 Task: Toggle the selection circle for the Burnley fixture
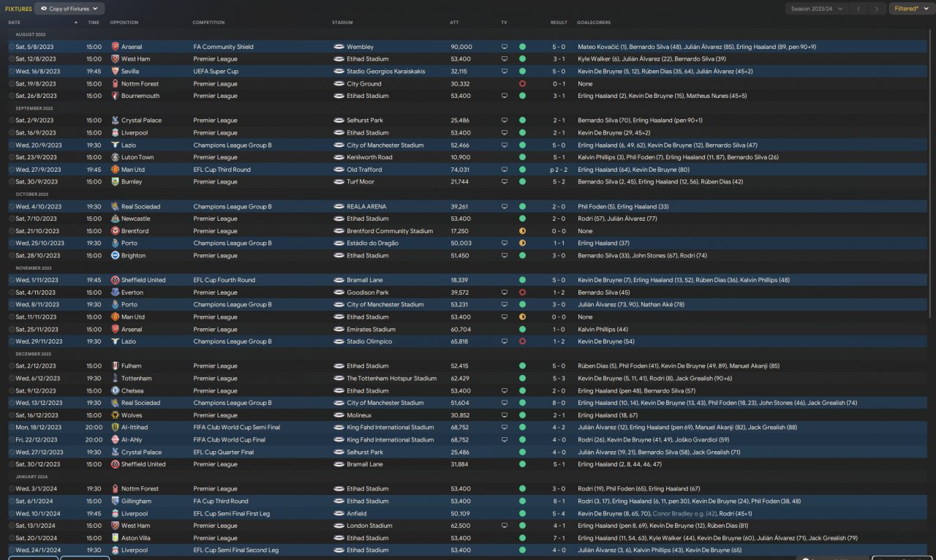12,182
